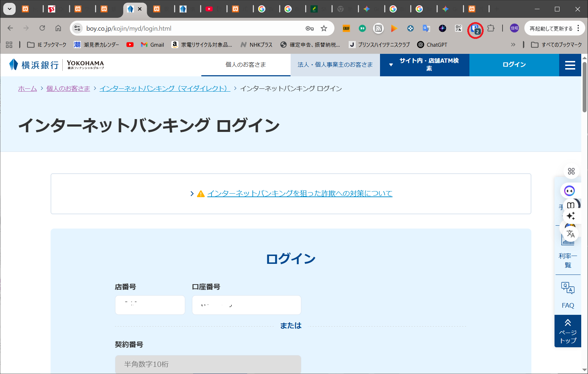Click the 口座番号 input field
Viewport: 588px width, 374px height.
246,305
